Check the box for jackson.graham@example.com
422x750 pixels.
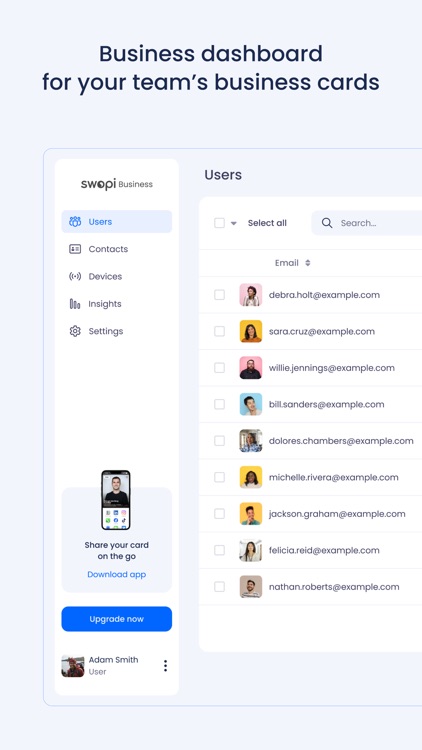[x=219, y=514]
